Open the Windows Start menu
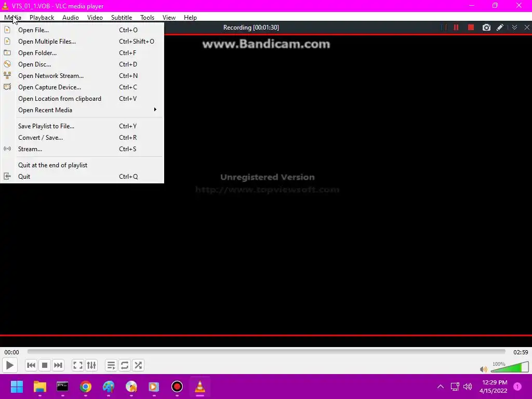Screen dimensions: 532x399 point(17,387)
